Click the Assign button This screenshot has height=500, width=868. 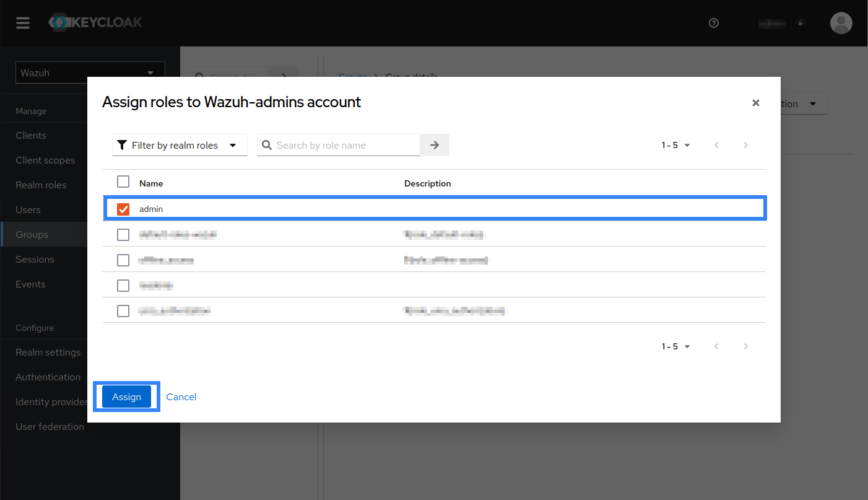coord(126,397)
